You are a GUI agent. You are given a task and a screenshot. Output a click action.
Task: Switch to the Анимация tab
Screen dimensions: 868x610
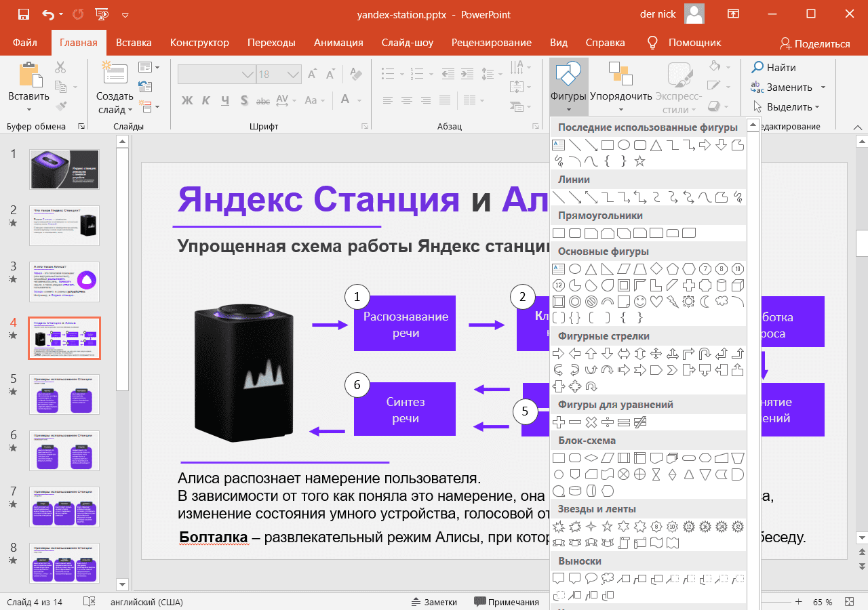[338, 43]
